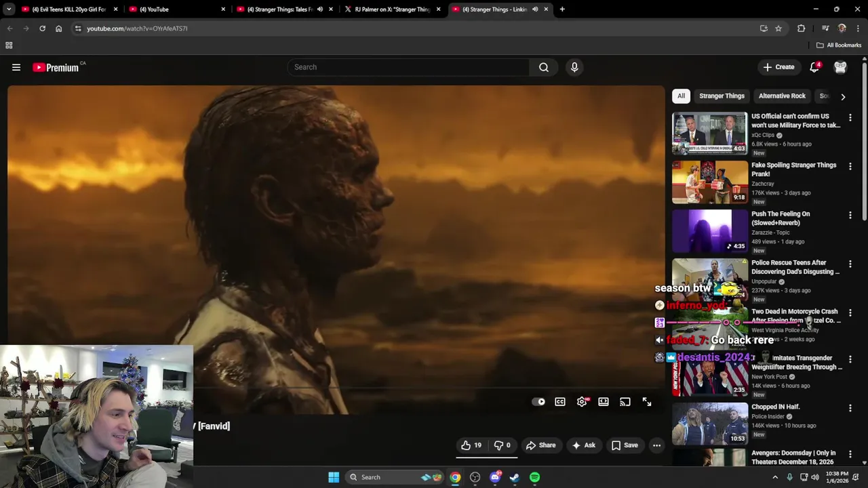Click the Zachcray channel name
This screenshot has height=488, width=868.
pyautogui.click(x=762, y=184)
